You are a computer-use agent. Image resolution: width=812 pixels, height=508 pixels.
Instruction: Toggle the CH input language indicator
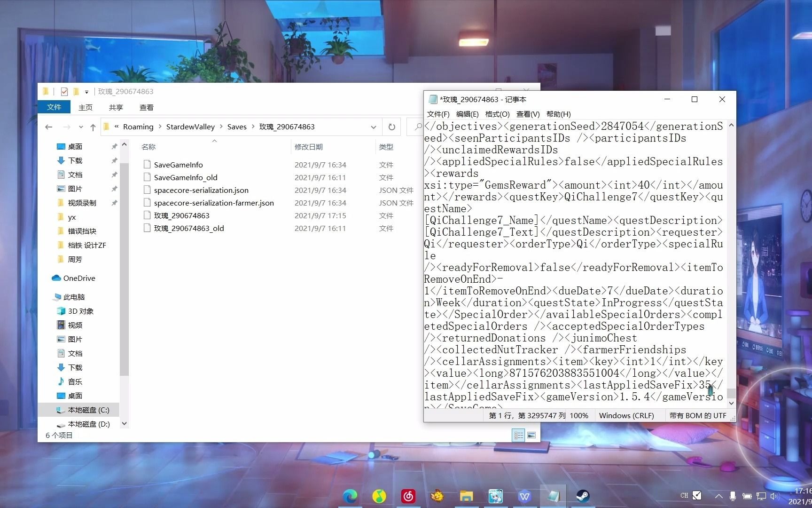pyautogui.click(x=684, y=496)
